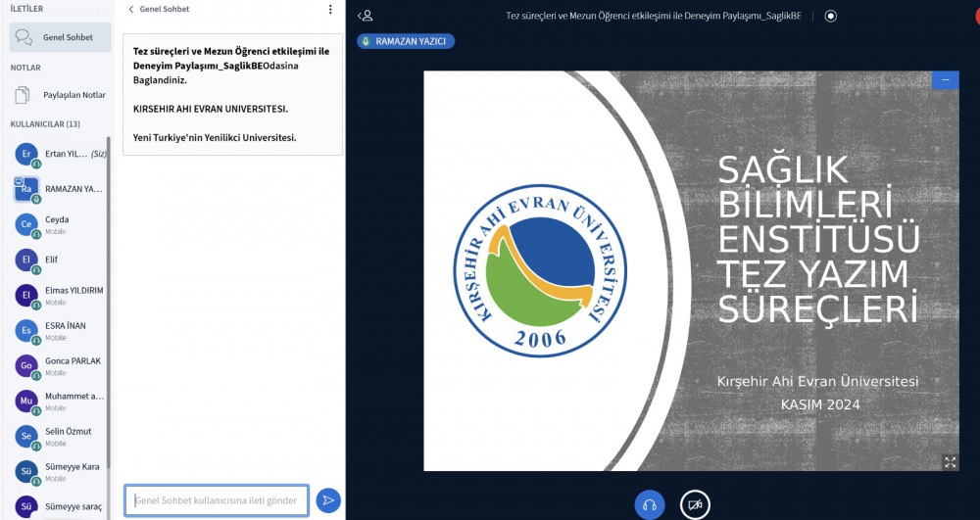
Task: Click Sümeyye saraç's avatar
Action: click(x=26, y=506)
